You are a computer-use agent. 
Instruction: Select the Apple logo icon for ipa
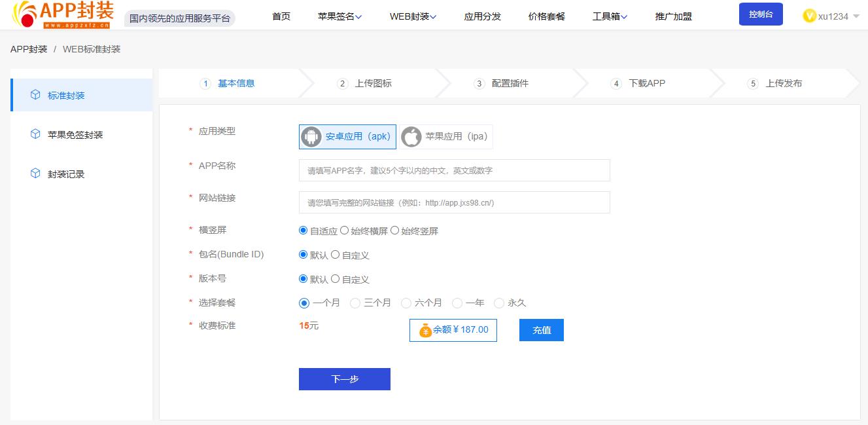411,137
